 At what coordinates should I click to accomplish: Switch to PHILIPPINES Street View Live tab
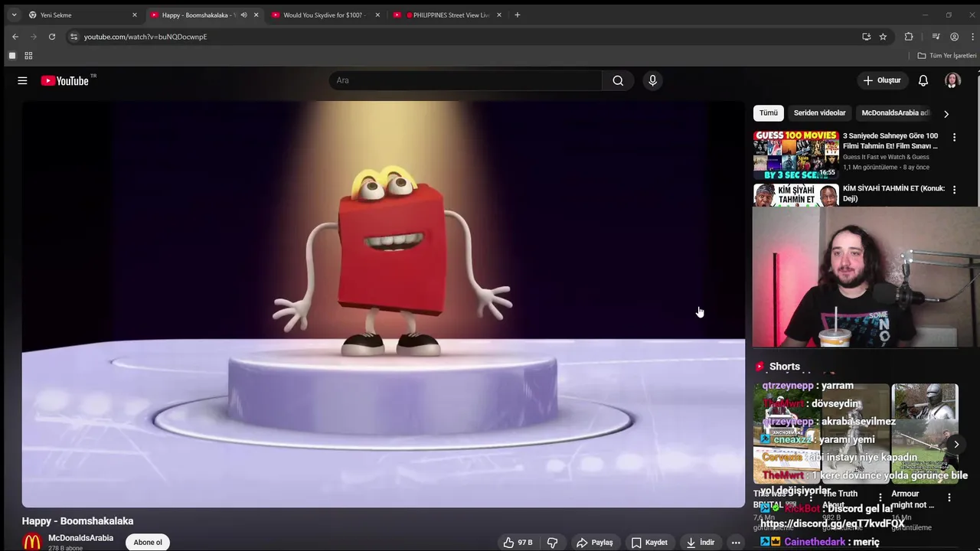(446, 15)
